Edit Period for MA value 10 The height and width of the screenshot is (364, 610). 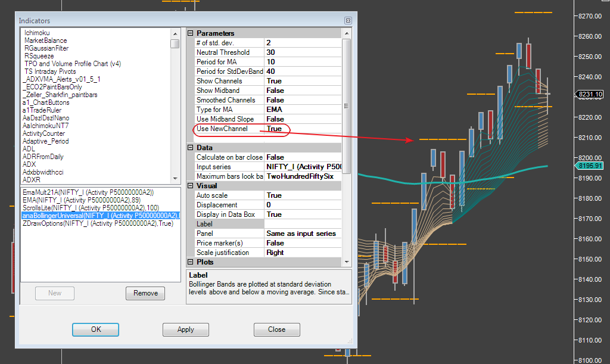(x=303, y=62)
